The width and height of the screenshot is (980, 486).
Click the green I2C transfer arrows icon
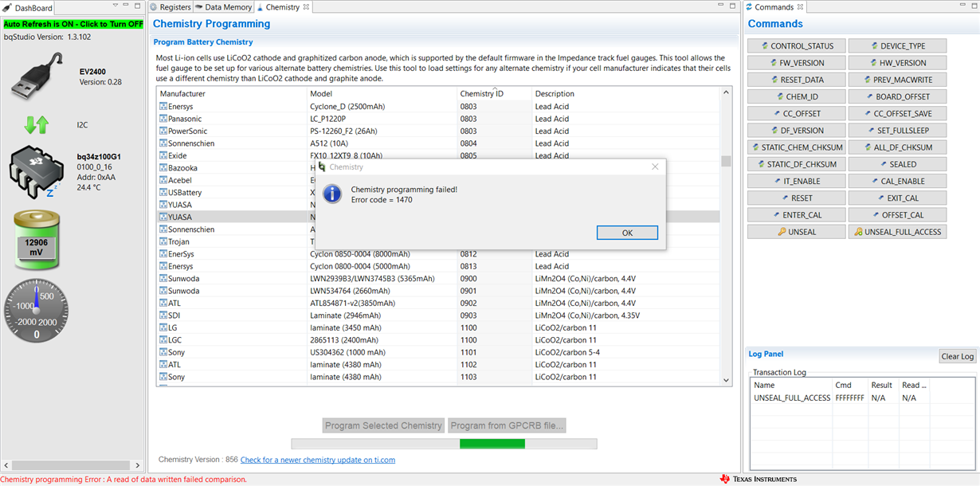[37, 125]
